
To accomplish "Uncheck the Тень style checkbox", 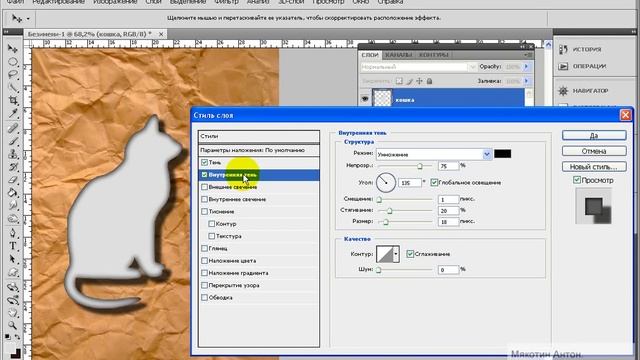I will (x=204, y=162).
